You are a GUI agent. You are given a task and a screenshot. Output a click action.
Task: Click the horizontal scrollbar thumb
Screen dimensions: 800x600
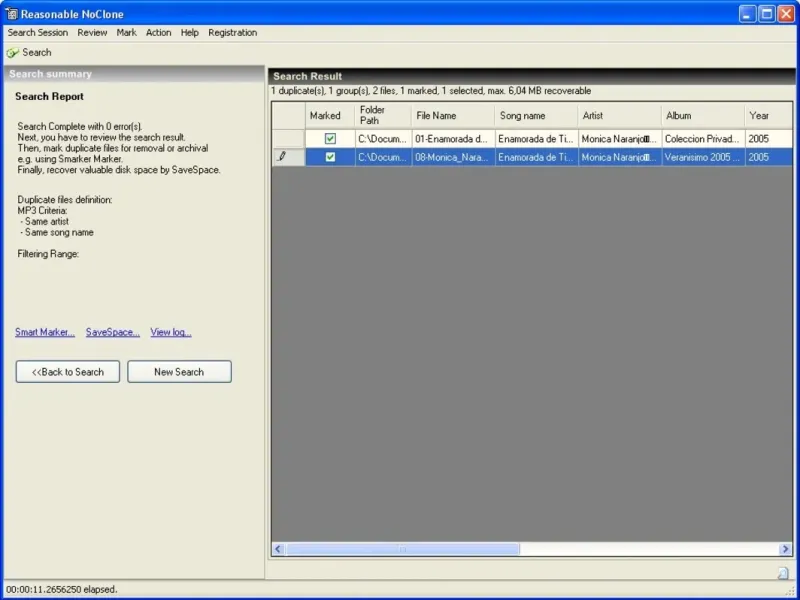point(403,549)
